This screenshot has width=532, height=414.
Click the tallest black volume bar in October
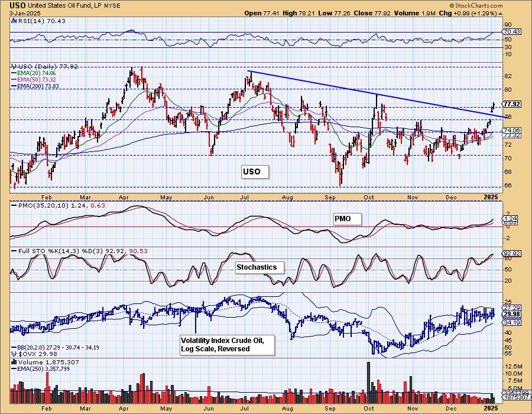coord(369,383)
